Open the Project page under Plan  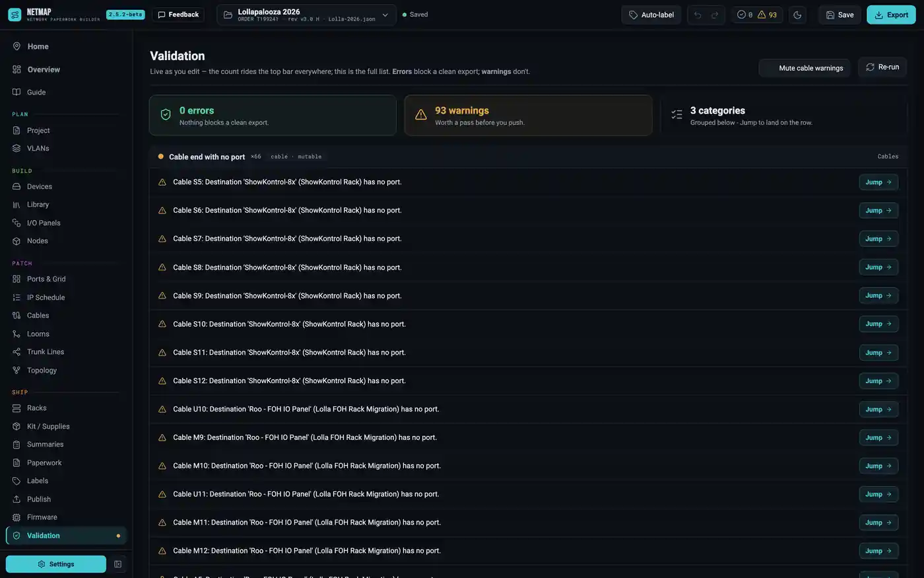66,130
